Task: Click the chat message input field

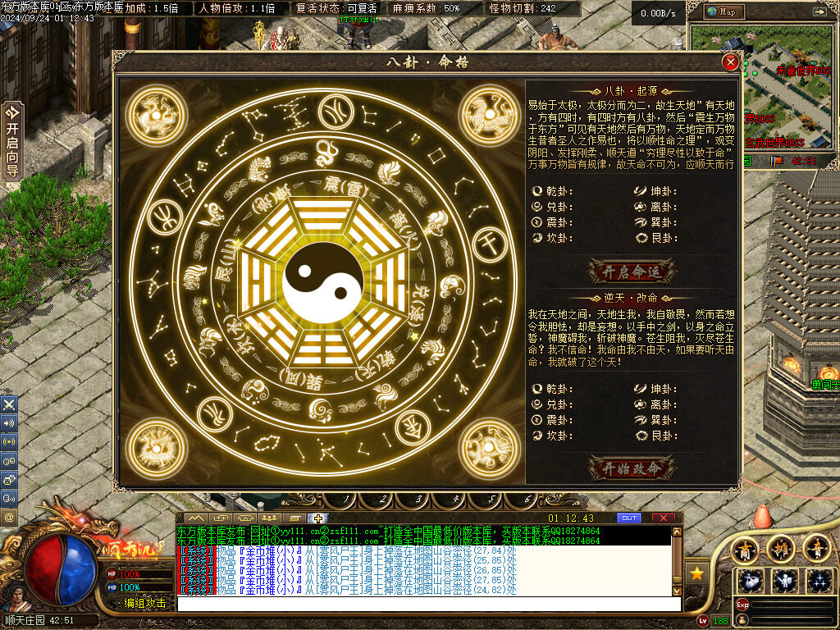Action: point(428,604)
